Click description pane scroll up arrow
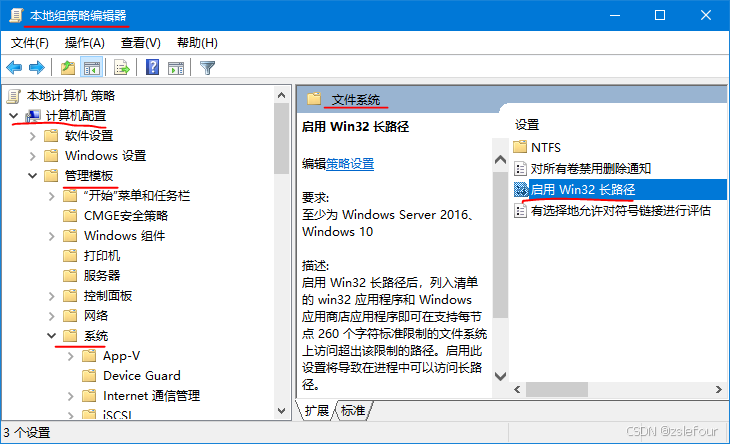Image resolution: width=730 pixels, height=444 pixels. [500, 160]
